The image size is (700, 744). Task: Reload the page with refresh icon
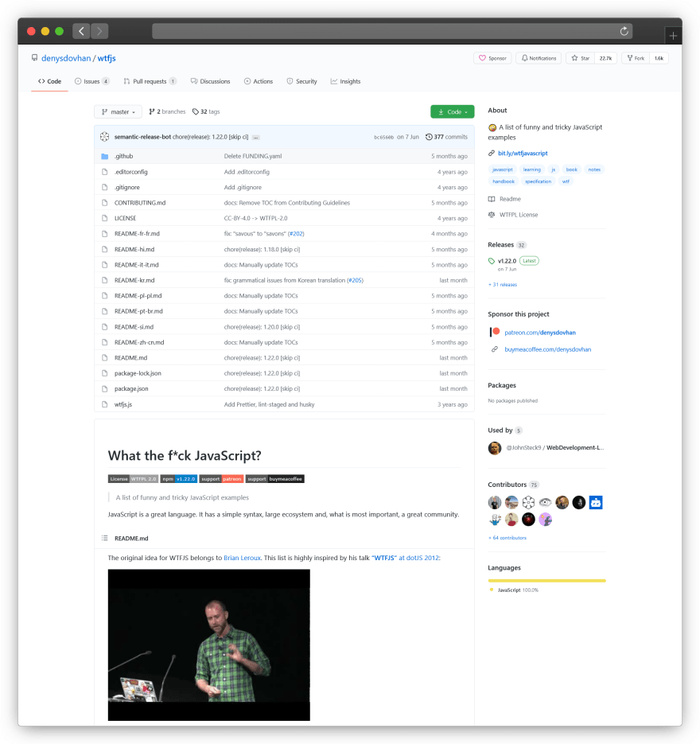624,31
